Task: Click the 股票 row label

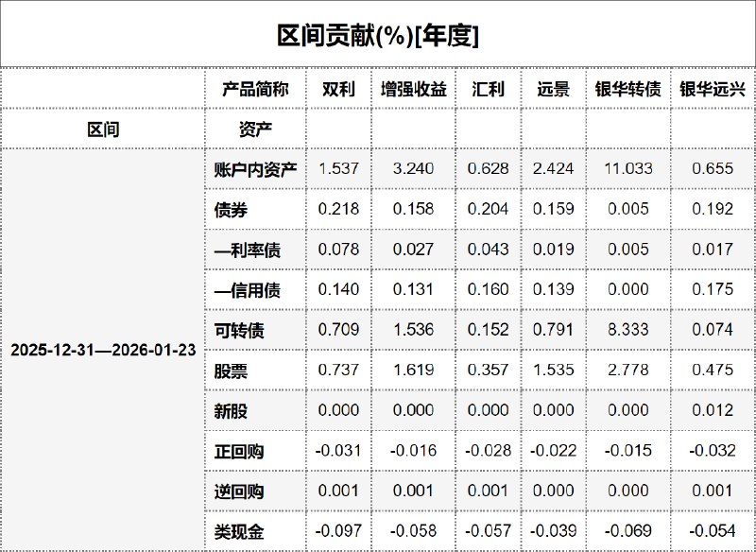Action: tap(232, 371)
